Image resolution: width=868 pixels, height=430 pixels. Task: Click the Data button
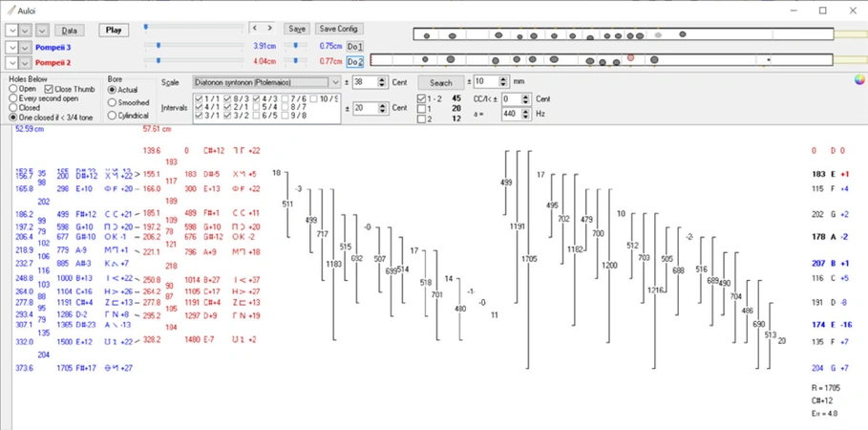pos(69,31)
